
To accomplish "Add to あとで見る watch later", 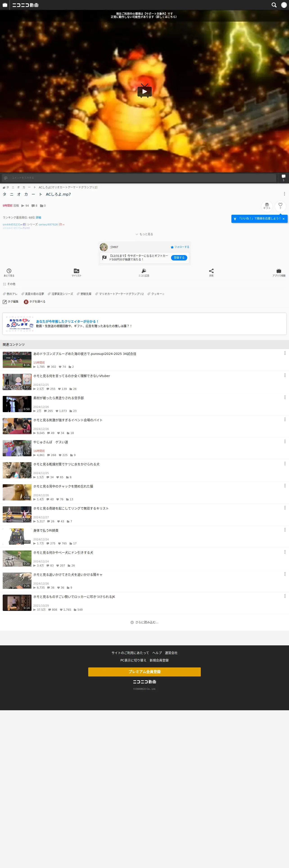I will [9, 273].
